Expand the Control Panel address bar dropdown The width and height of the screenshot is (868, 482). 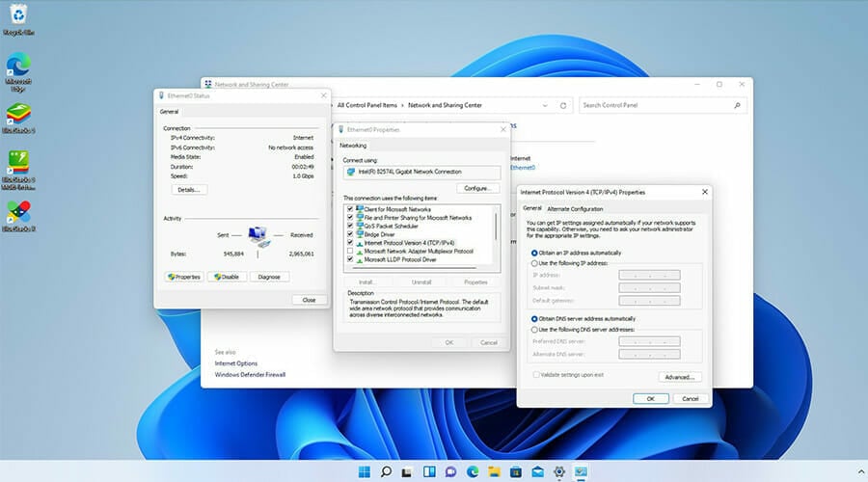545,105
